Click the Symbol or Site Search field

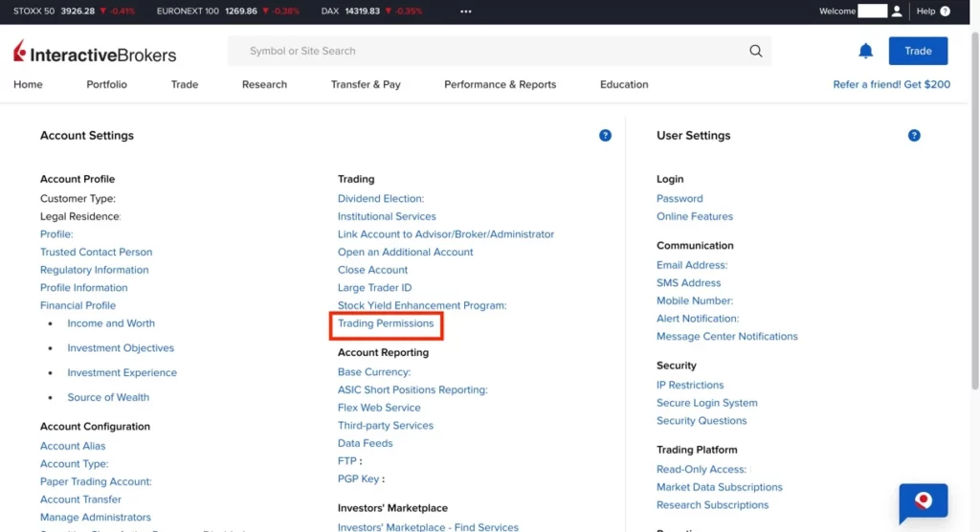[x=488, y=52]
